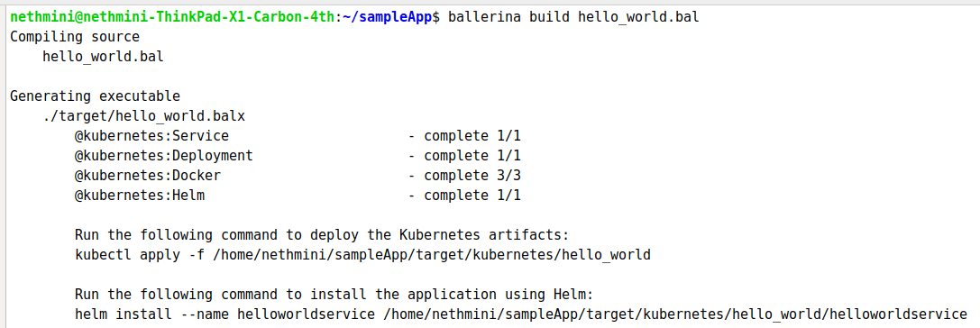Click the 'kubectl apply -f' command line
980x328 pixels.
363,256
